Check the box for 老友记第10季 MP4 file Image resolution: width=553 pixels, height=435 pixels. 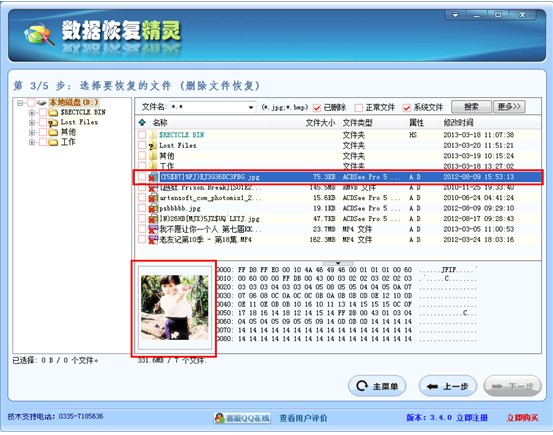pyautogui.click(x=142, y=240)
